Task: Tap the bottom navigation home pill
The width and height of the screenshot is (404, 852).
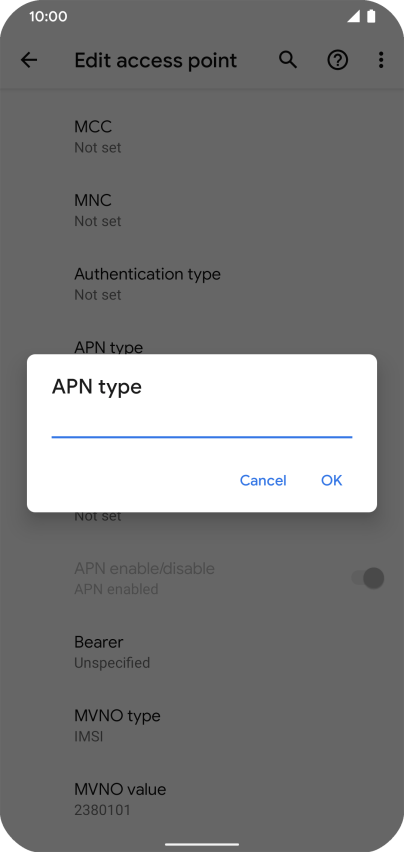Action: pos(202,844)
